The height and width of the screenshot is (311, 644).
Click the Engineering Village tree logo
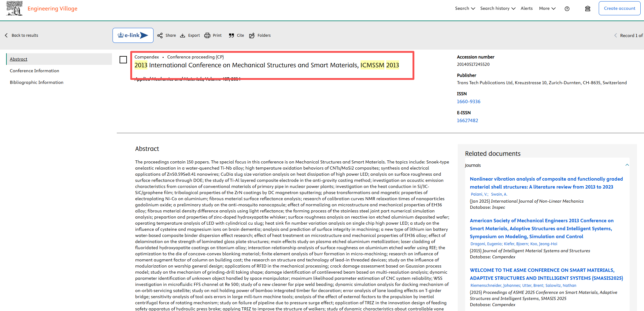[x=14, y=8]
